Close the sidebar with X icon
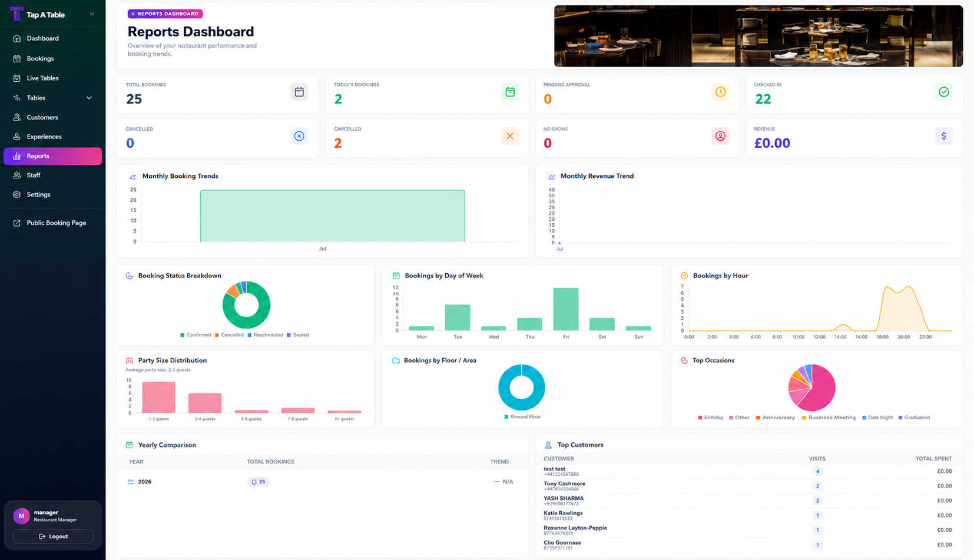Viewport: 974px width, 560px height. coord(92,14)
